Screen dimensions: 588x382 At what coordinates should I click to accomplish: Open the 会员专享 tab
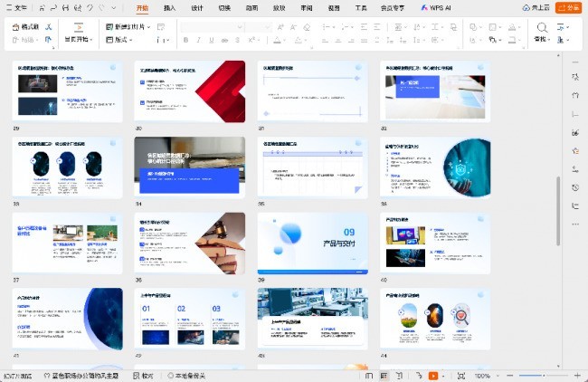point(393,7)
